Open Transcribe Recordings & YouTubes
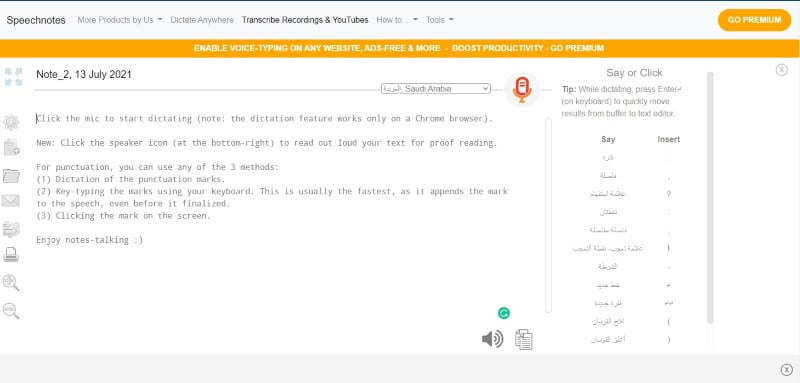 (305, 20)
